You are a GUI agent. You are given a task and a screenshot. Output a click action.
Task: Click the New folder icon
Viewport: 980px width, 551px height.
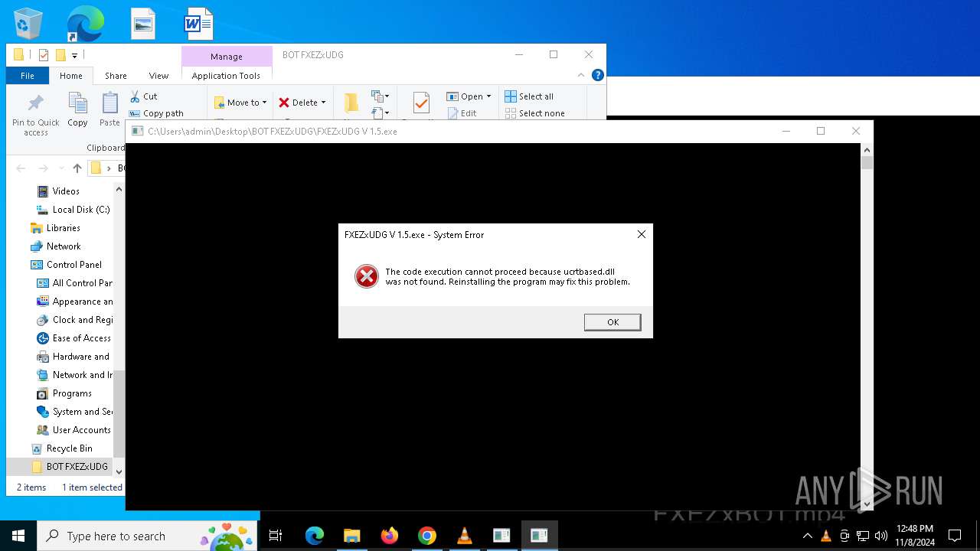(351, 103)
